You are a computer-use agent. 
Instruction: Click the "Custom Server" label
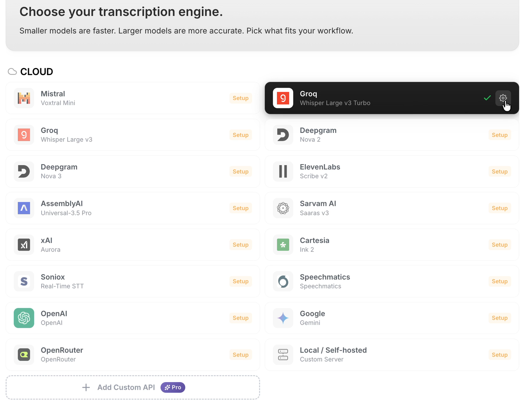[322, 359]
